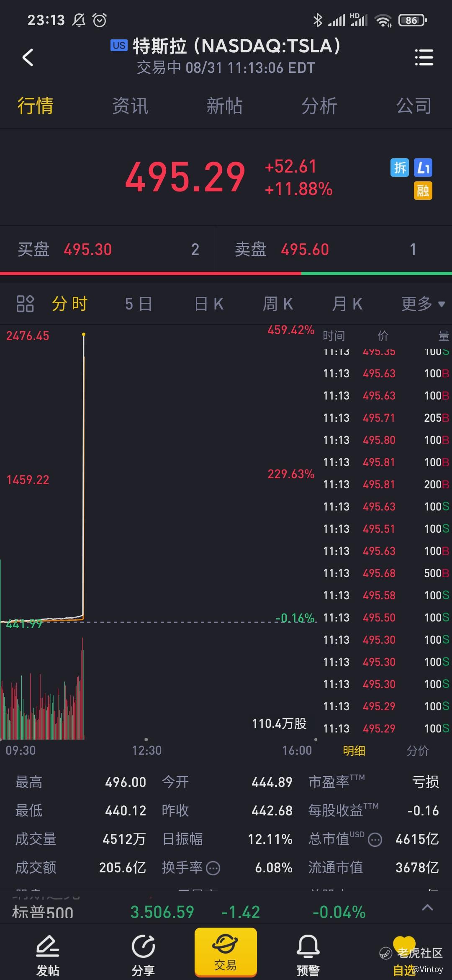Tap the 昨收 value 442.68
Screen dimensions: 452x980
click(x=272, y=810)
